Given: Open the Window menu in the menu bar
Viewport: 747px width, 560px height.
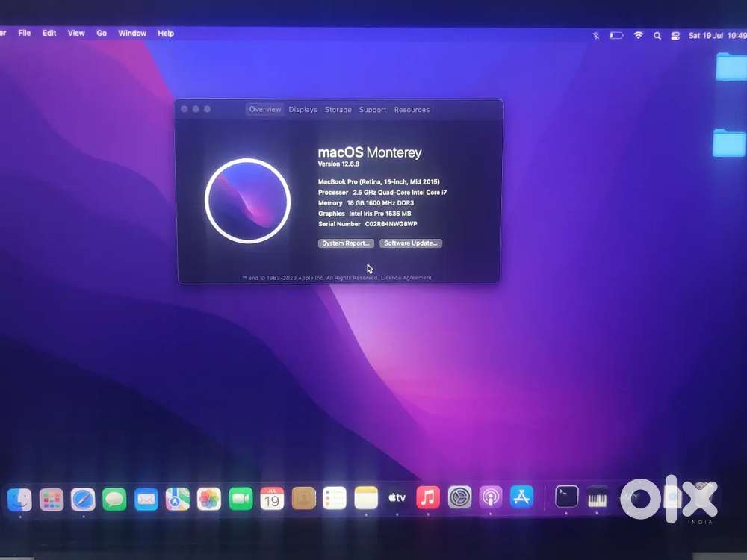Looking at the screenshot, I should [132, 33].
